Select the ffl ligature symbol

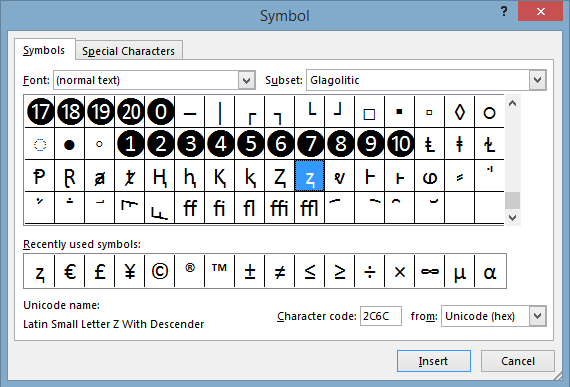(x=310, y=208)
